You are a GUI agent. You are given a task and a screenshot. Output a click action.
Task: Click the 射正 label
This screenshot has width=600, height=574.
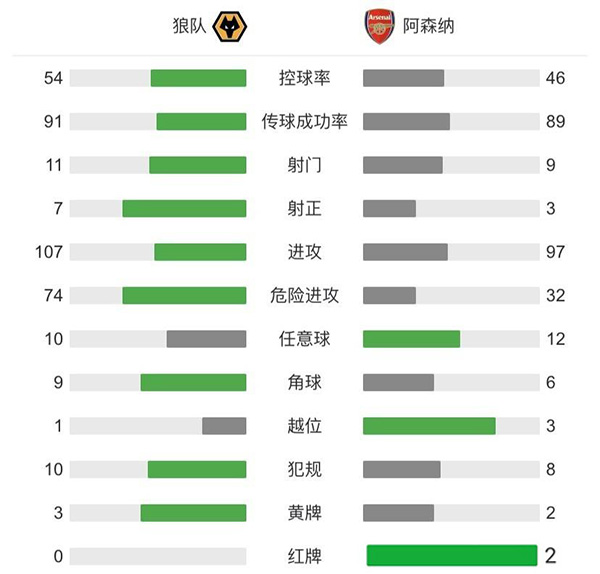click(x=305, y=209)
